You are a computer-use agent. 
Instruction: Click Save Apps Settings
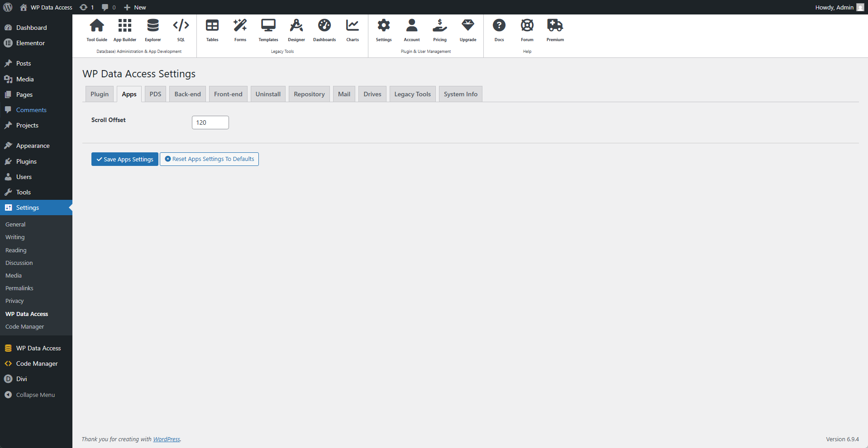coord(124,159)
